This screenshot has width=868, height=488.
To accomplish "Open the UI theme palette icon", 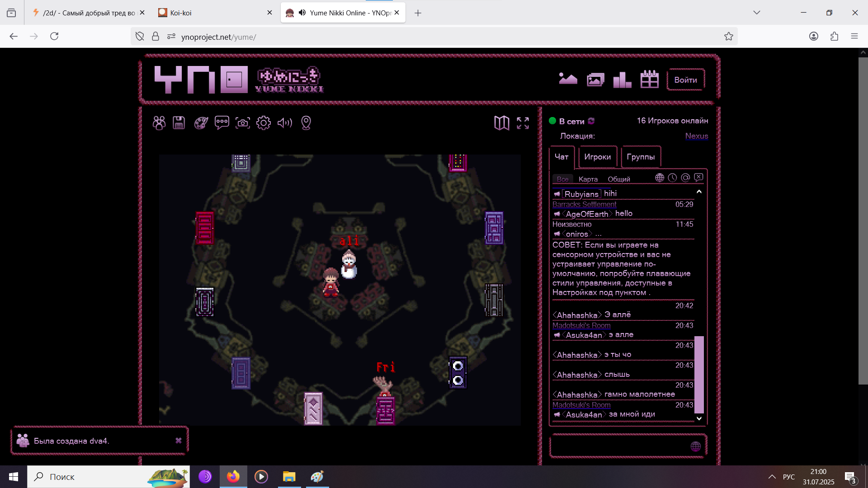I will (x=201, y=123).
